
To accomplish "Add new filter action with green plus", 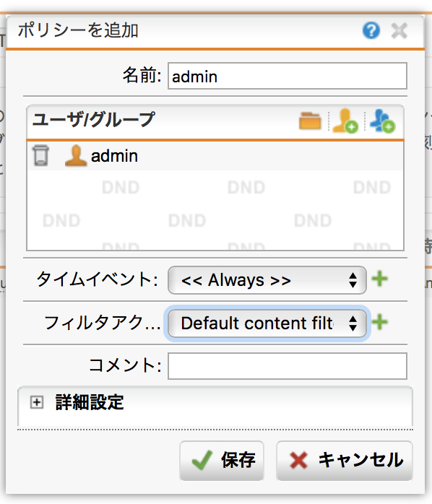I will (380, 322).
